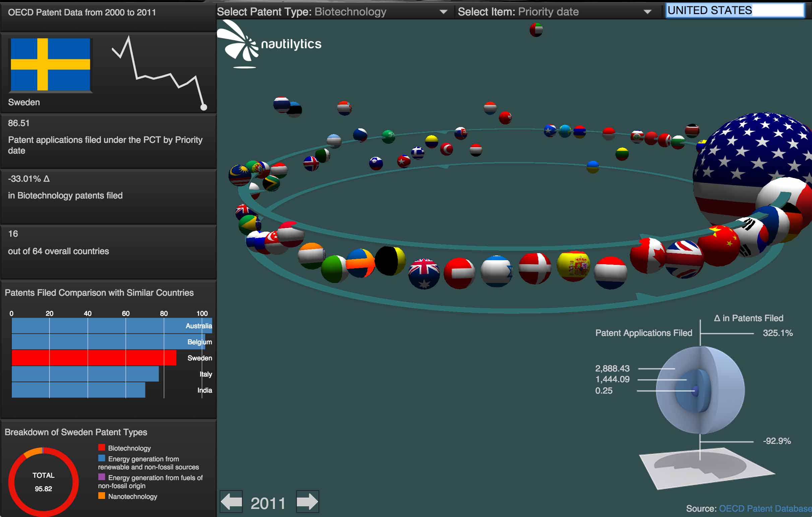
Task: Select the United Arab Emirates flag sphere
Action: pyautogui.click(x=536, y=30)
